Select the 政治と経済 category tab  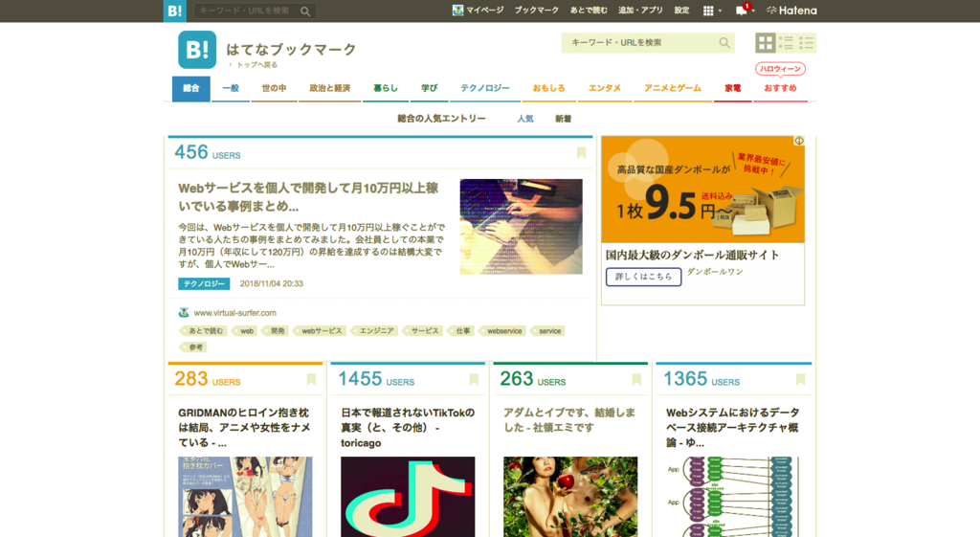(329, 89)
